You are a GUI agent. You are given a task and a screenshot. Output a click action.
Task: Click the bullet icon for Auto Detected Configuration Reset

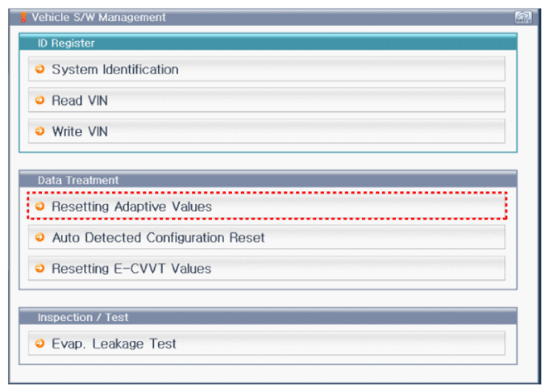pos(40,238)
